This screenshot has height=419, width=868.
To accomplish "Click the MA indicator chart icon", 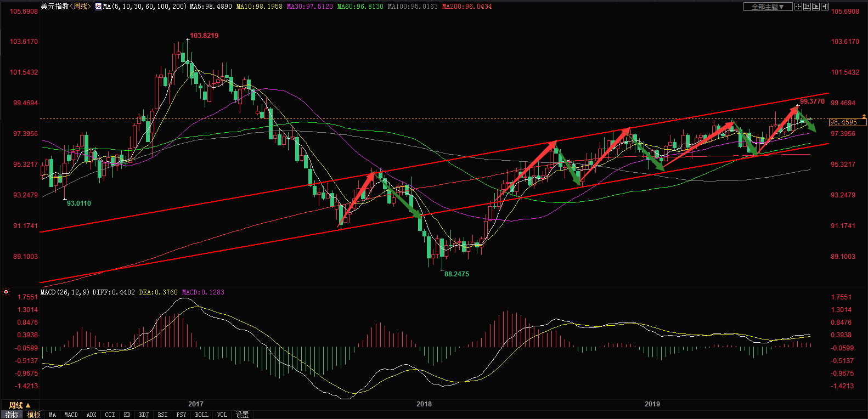I will click(x=98, y=7).
